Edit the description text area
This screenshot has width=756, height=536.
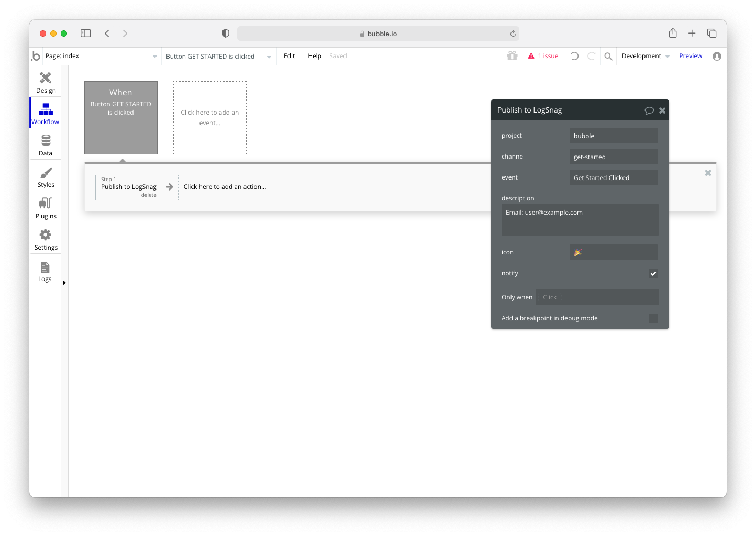point(580,220)
